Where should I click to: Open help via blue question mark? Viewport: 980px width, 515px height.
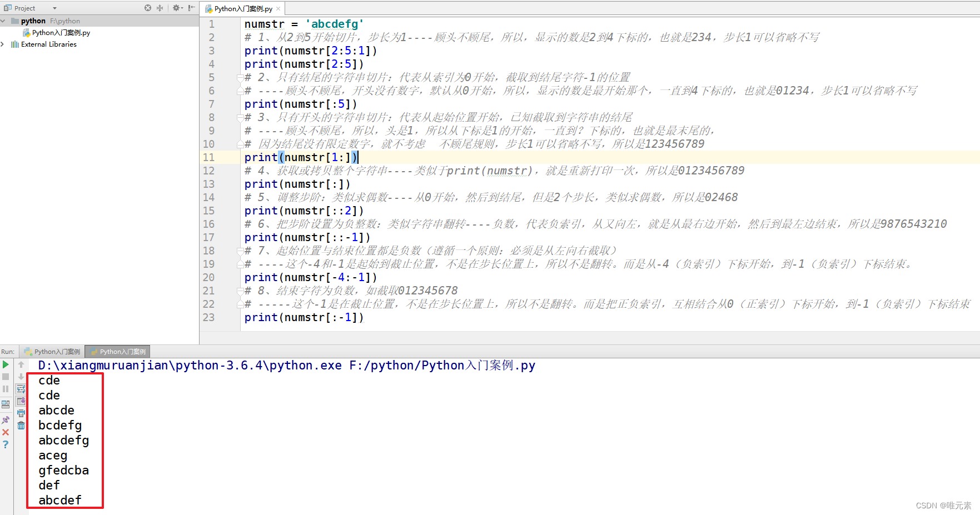click(6, 444)
